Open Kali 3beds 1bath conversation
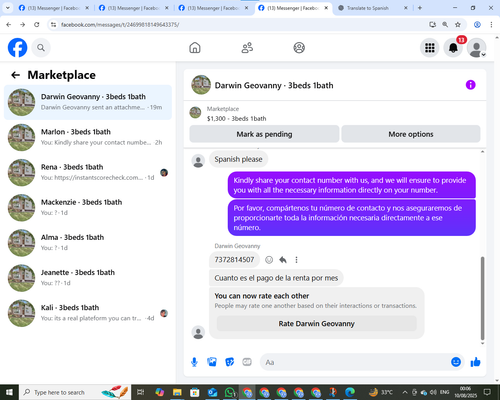 click(x=88, y=313)
